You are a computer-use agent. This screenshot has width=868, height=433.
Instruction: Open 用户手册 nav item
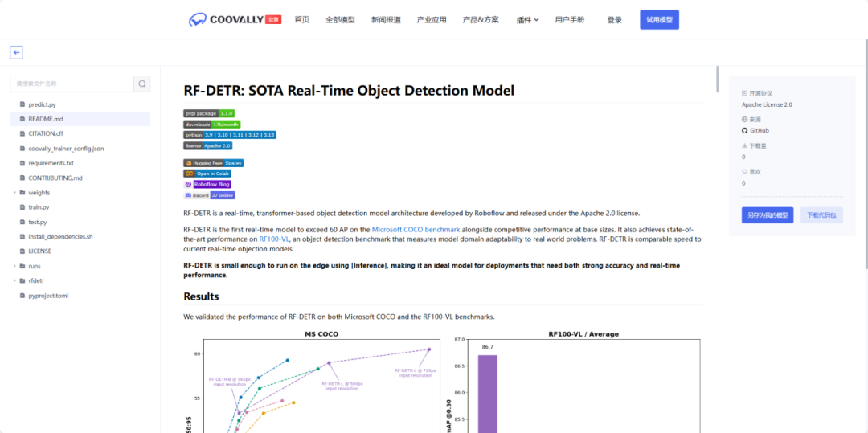click(570, 20)
